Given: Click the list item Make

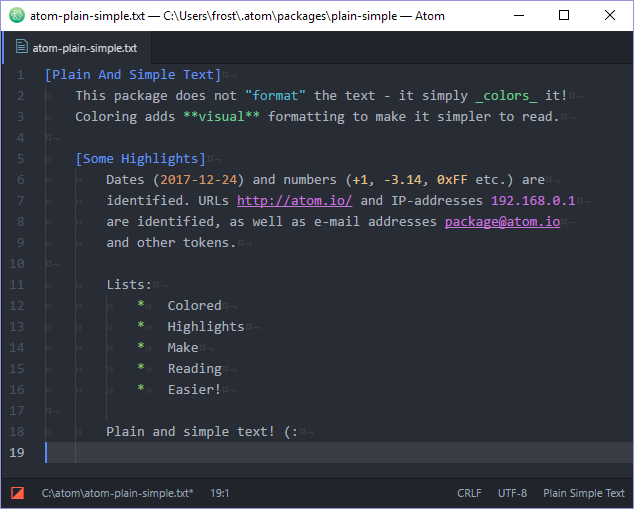Looking at the screenshot, I should (x=183, y=348).
